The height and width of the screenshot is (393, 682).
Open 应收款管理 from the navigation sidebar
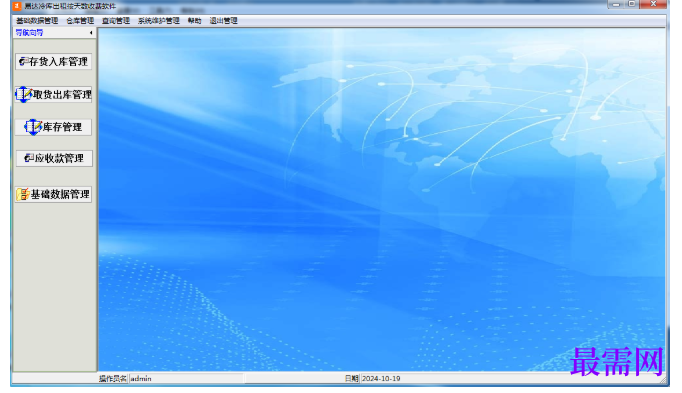pos(54,158)
